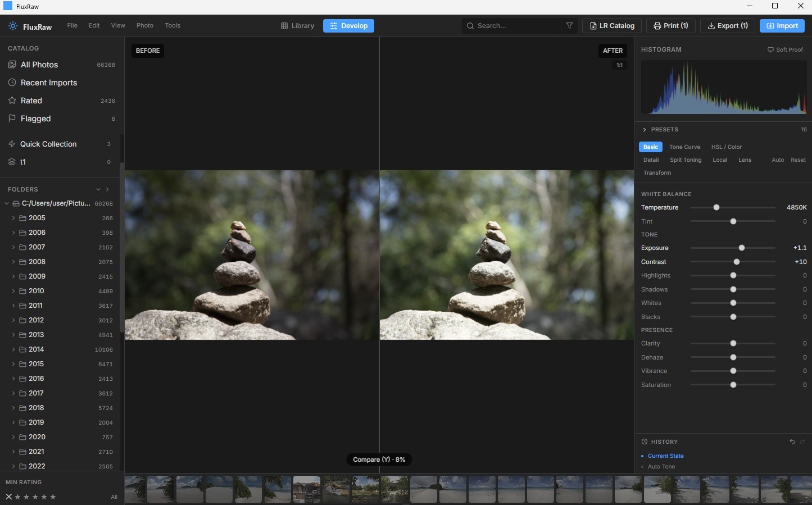Enable Auto adjustments in the Basic panel
This screenshot has height=505, width=812.
point(777,160)
